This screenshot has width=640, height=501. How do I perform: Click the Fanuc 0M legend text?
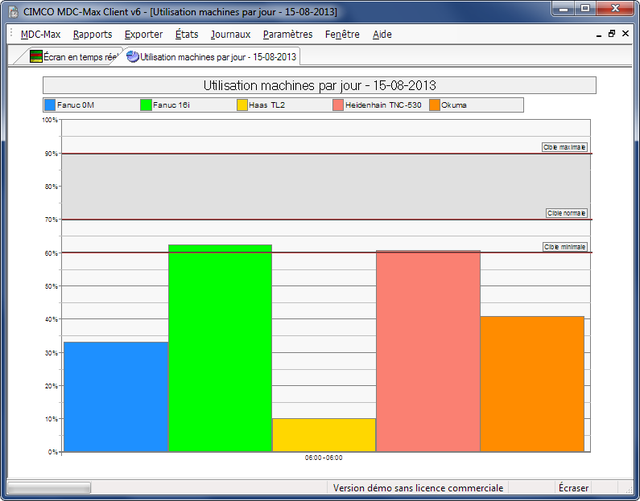click(76, 105)
